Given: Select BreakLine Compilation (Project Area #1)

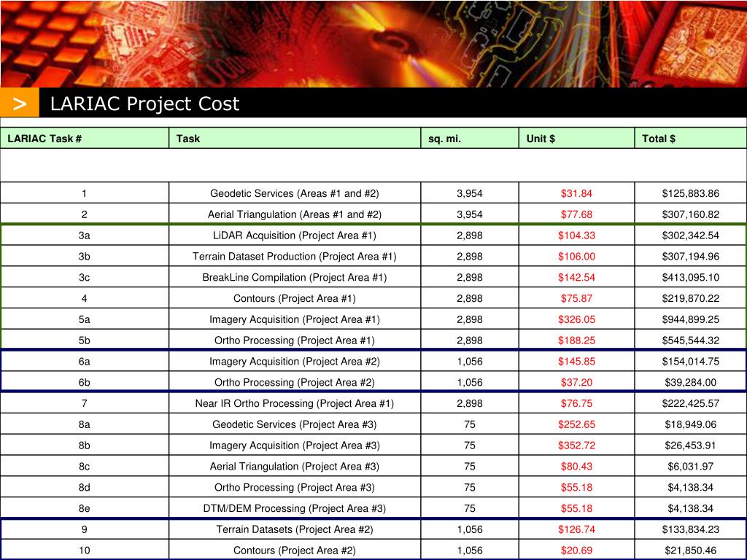Looking at the screenshot, I should [x=295, y=277].
